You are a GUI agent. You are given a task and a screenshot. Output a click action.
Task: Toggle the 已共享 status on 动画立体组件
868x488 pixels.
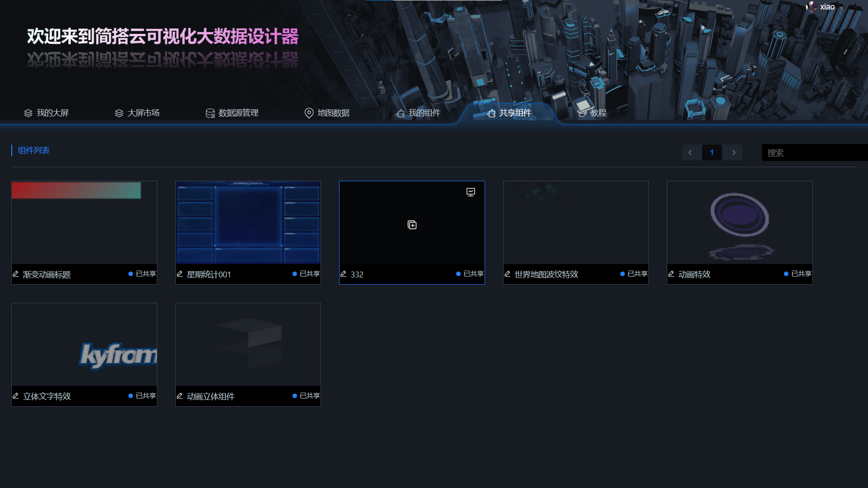(x=306, y=396)
